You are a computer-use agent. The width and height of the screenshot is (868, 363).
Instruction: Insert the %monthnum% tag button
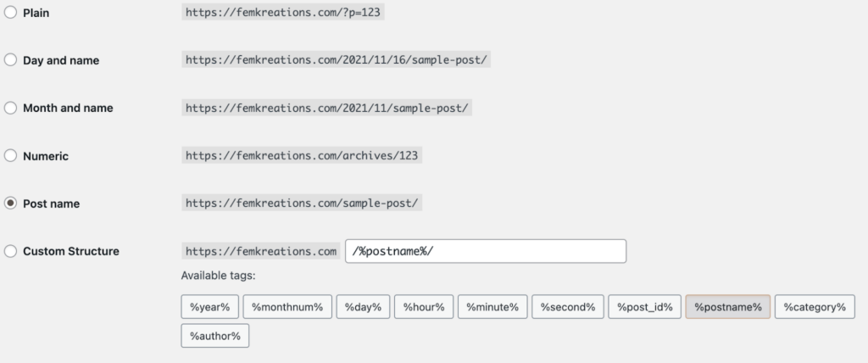click(287, 307)
